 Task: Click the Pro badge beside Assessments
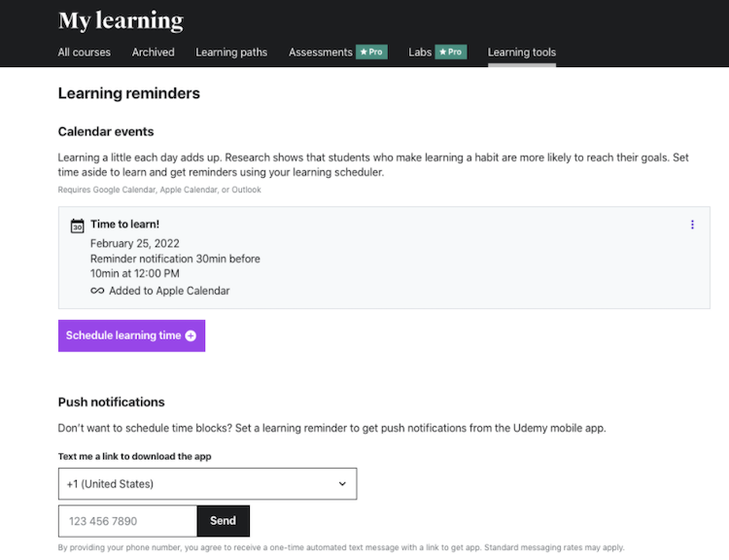[x=371, y=52]
